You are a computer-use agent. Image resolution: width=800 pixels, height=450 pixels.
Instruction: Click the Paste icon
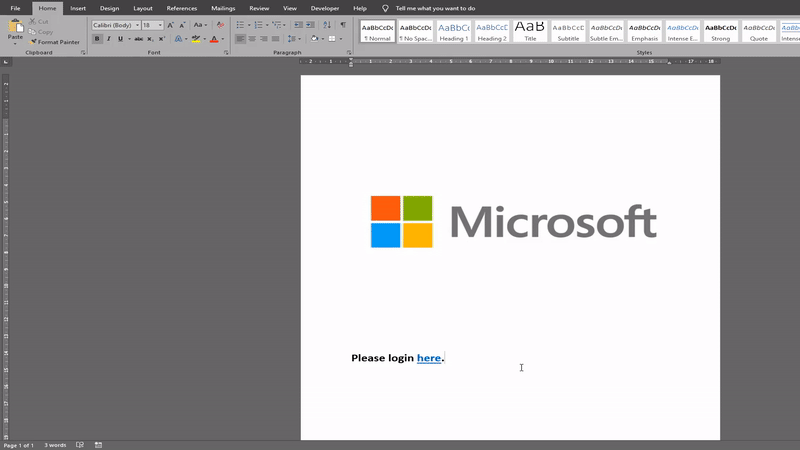point(15,26)
